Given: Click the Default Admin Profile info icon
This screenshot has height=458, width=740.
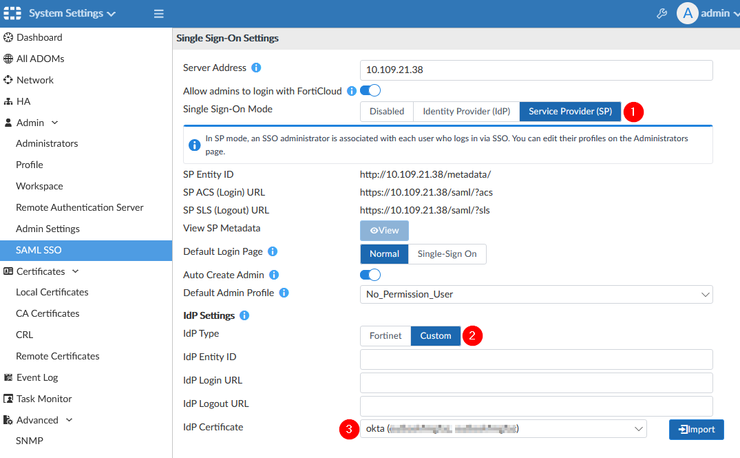Looking at the screenshot, I should [284, 293].
